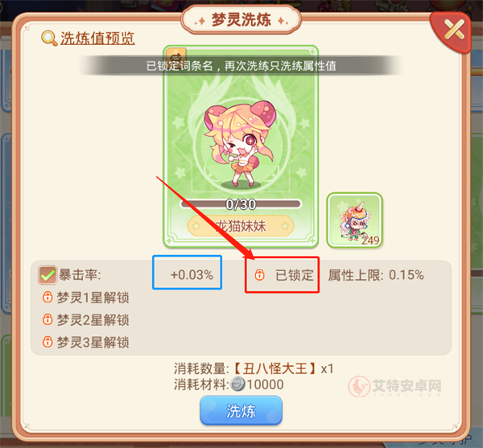Click the lock icon next to 已锁定

coord(259,275)
